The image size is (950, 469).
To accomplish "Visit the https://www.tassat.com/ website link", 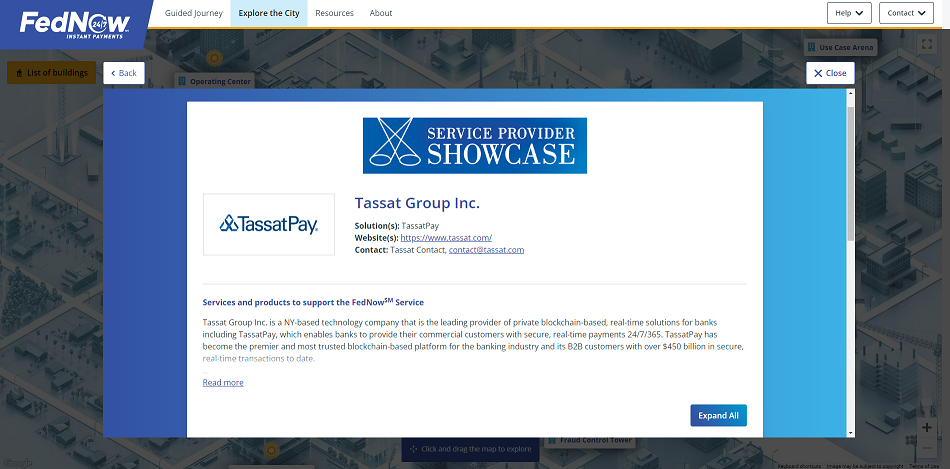I will coord(446,238).
